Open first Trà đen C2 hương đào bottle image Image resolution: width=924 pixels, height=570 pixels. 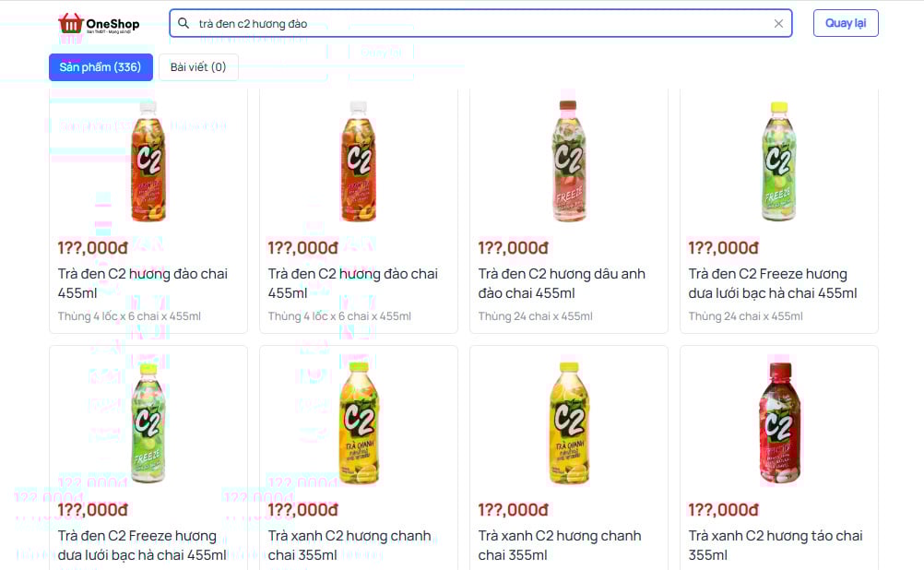pos(148,161)
